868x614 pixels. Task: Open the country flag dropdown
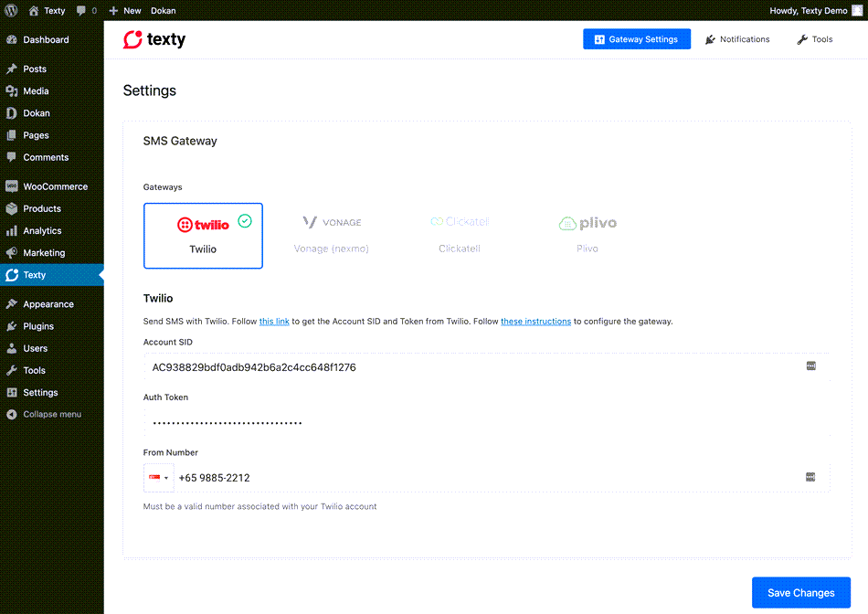pyautogui.click(x=159, y=478)
